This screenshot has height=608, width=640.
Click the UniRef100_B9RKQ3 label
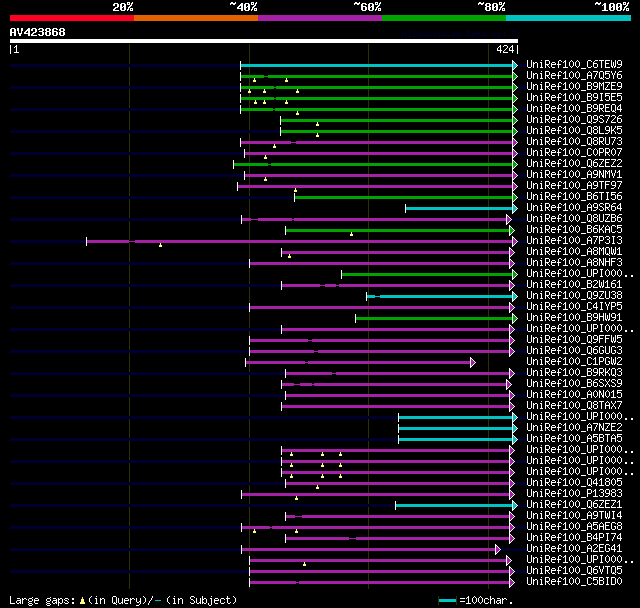tap(574, 373)
